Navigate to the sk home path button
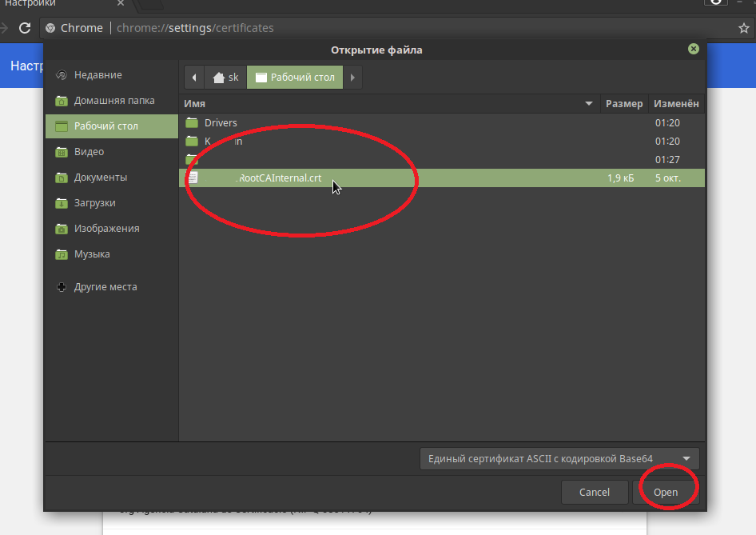This screenshot has width=756, height=535. point(225,78)
